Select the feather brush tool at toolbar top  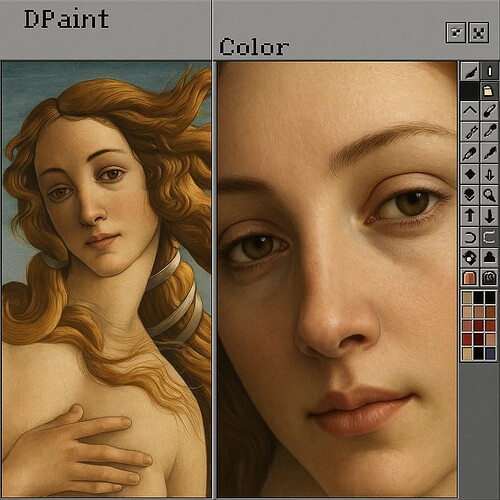pyautogui.click(x=470, y=71)
